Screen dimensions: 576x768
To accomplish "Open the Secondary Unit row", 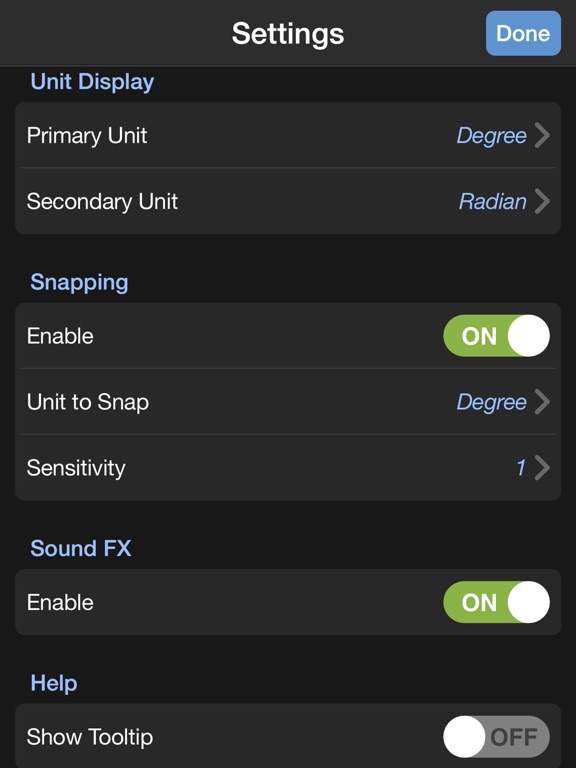I will pyautogui.click(x=288, y=201).
